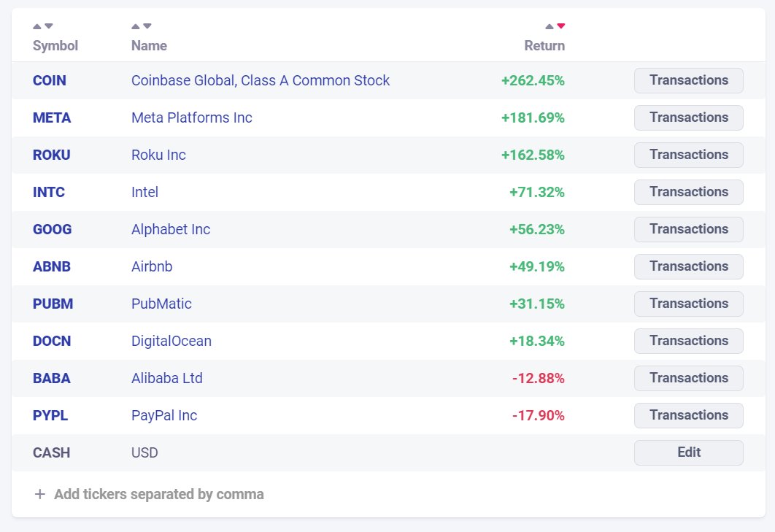The height and width of the screenshot is (532, 775).
Task: Open Transactions for PUBM
Action: click(x=688, y=304)
